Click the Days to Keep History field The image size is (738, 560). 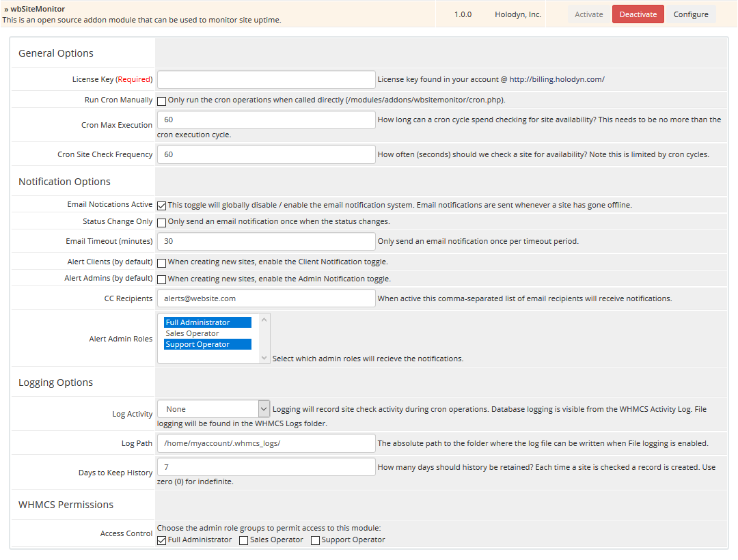(x=266, y=466)
